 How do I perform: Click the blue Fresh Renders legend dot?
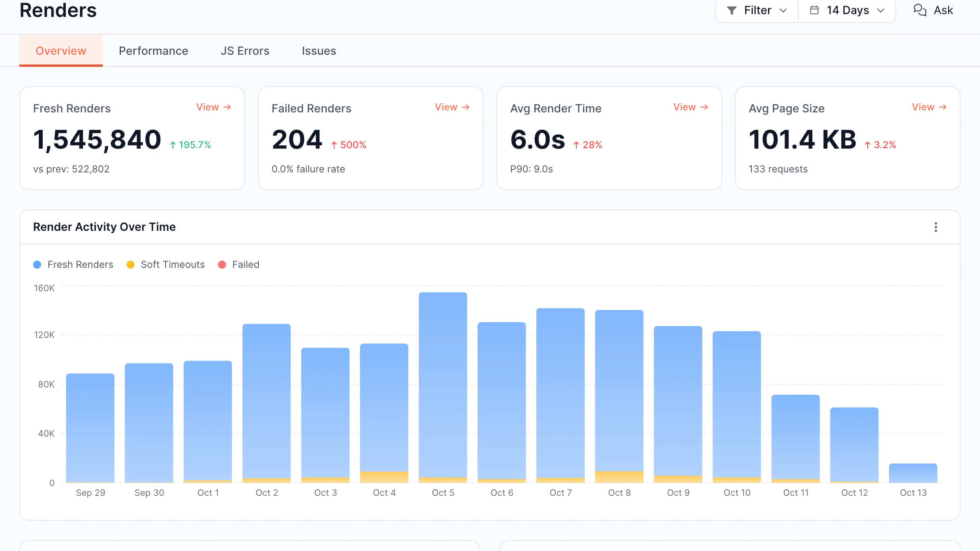pos(37,265)
